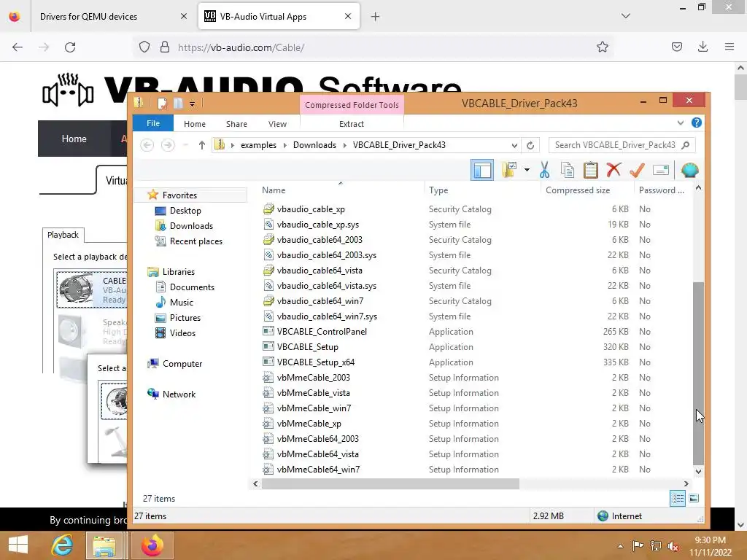Click the Windows Start button
Image resolution: width=747 pixels, height=560 pixels.
pyautogui.click(x=18, y=545)
